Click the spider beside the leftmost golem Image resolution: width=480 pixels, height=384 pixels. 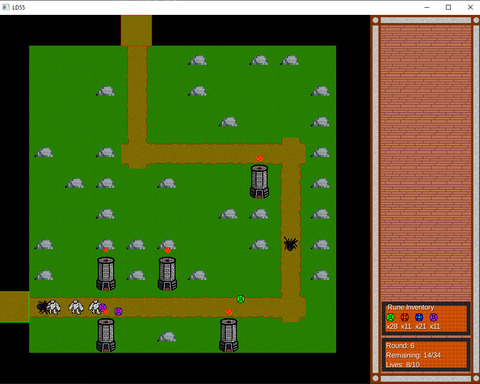tap(42, 307)
